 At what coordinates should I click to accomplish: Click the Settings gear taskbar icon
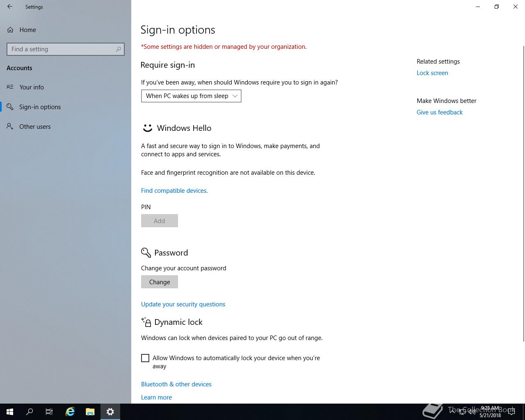(x=110, y=412)
